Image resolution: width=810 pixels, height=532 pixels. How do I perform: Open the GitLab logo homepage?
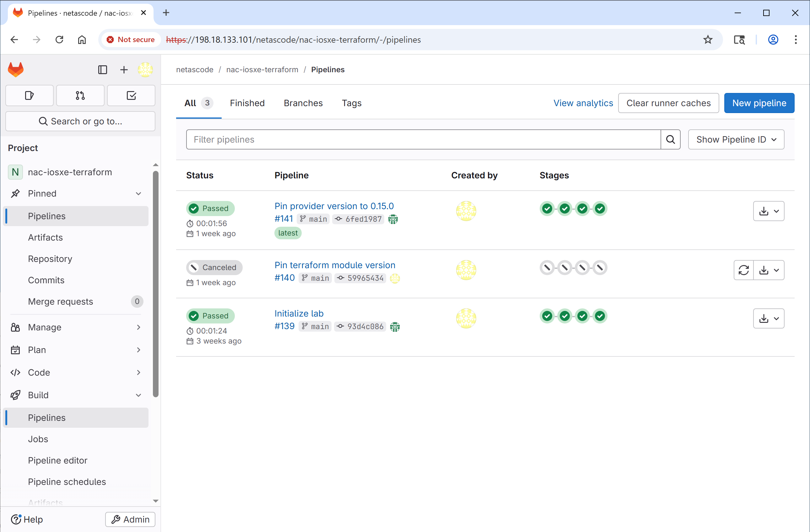[x=16, y=69]
